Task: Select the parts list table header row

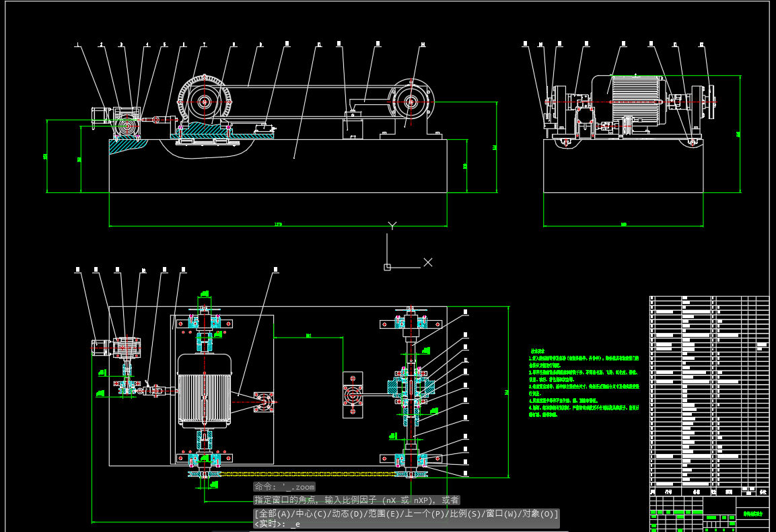Action: (709, 492)
